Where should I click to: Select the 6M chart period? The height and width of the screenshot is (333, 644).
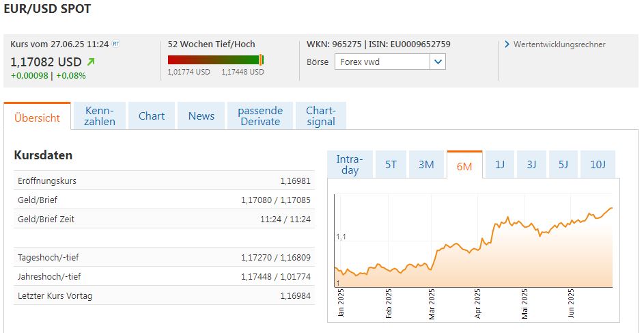pos(464,165)
